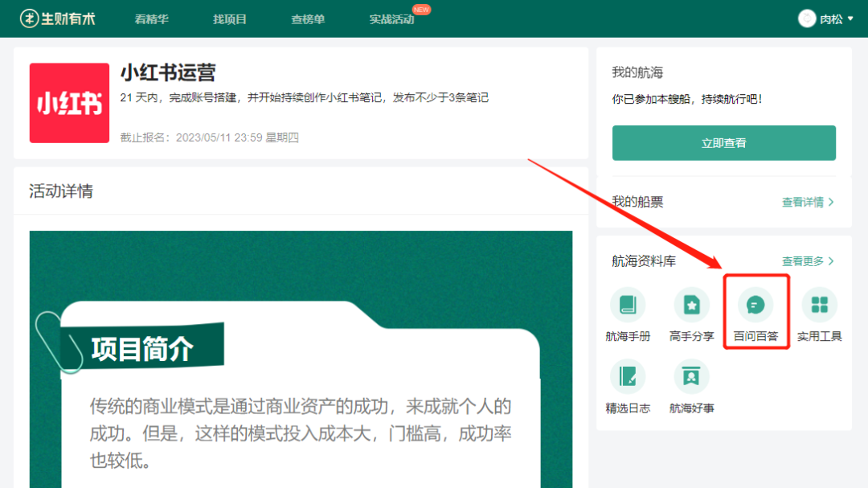This screenshot has width=868, height=488.
Task: Go to the 看精华 menu
Action: click(151, 19)
